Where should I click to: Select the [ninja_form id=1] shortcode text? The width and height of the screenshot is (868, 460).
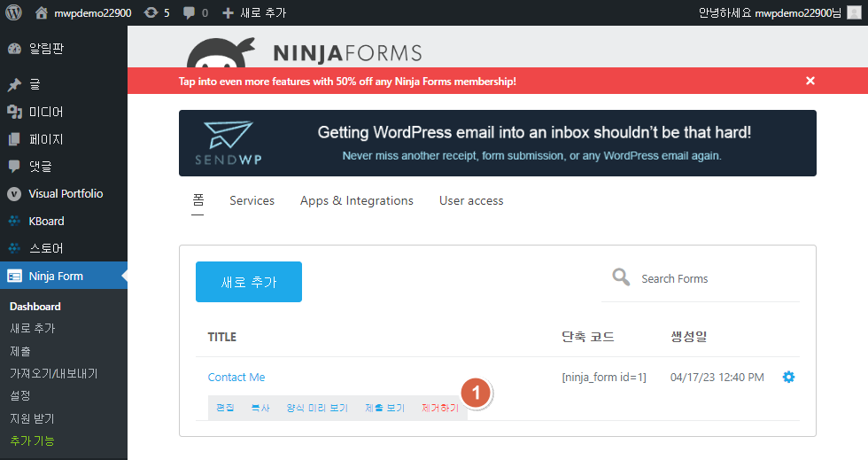[x=604, y=378]
